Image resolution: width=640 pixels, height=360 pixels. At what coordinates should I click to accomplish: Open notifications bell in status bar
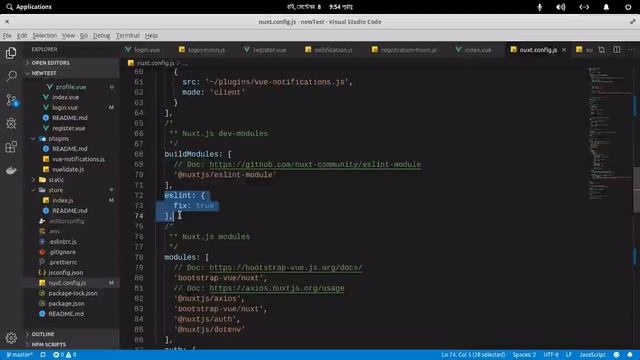click(630, 355)
